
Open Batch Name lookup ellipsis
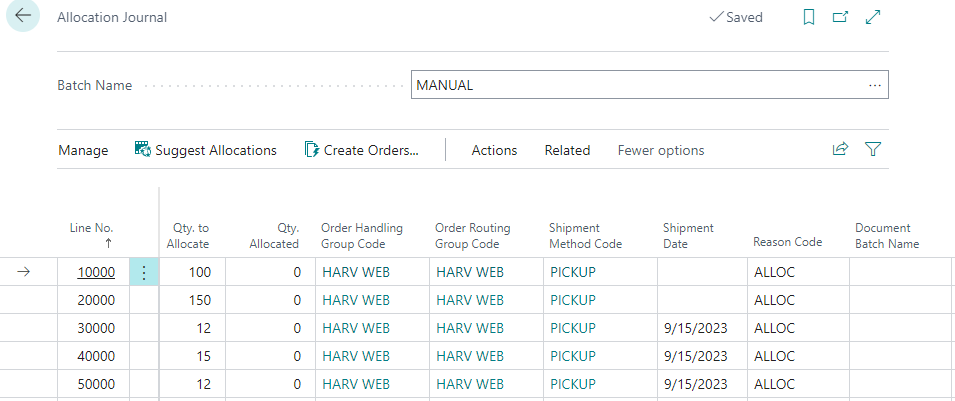[875, 85]
